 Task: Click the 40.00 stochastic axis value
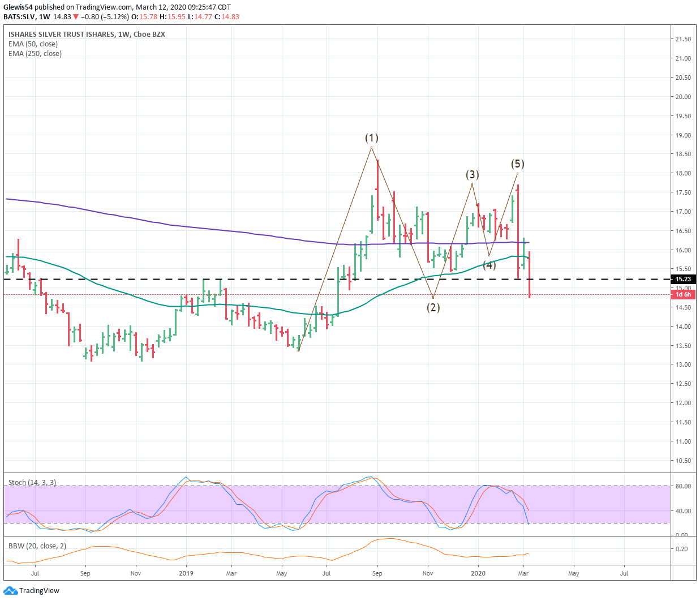[x=682, y=511]
